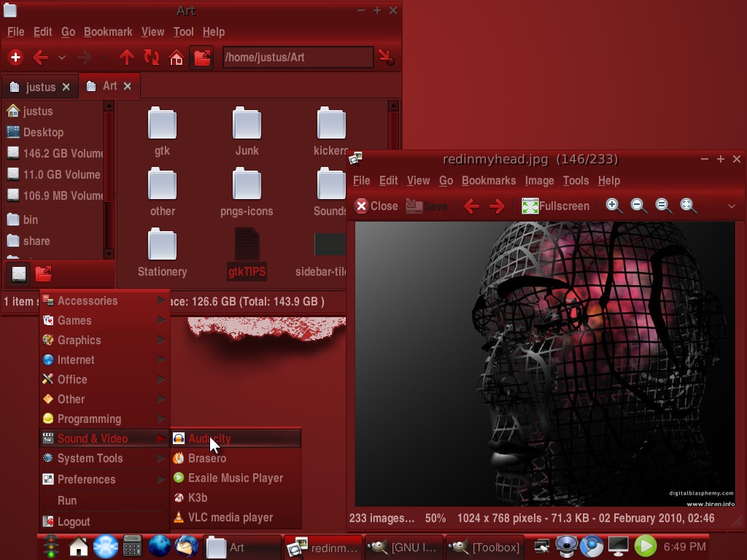
Task: Zoom in on the image
Action: pos(614,206)
